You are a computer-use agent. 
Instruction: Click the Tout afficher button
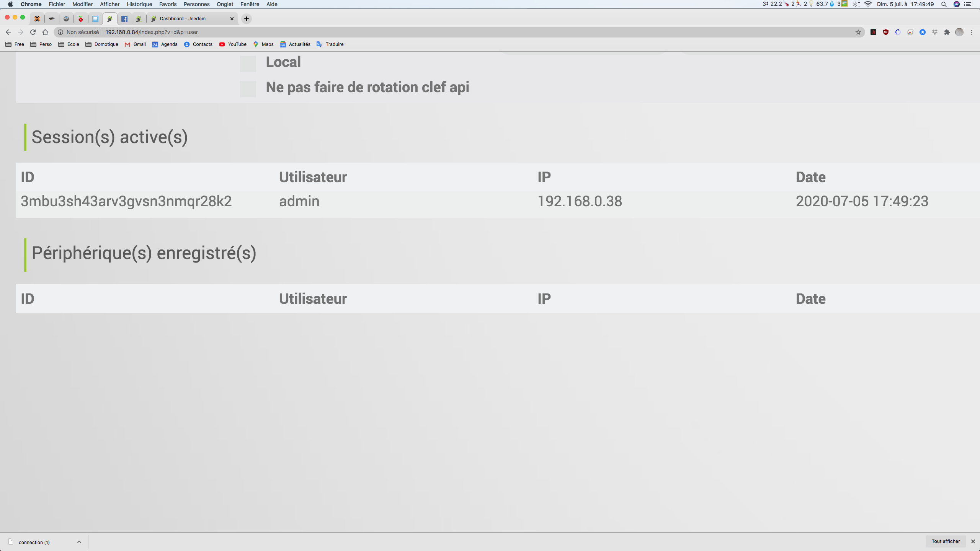[x=946, y=541]
